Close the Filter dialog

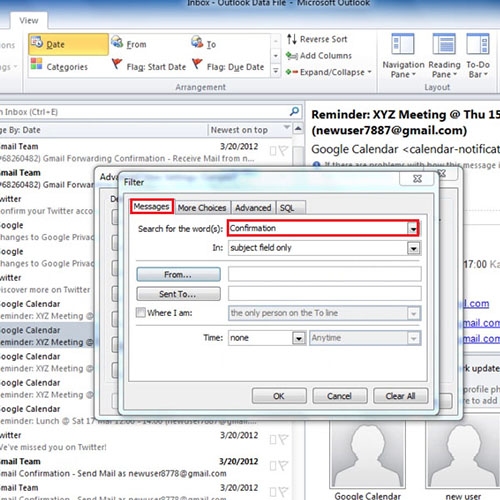(417, 178)
